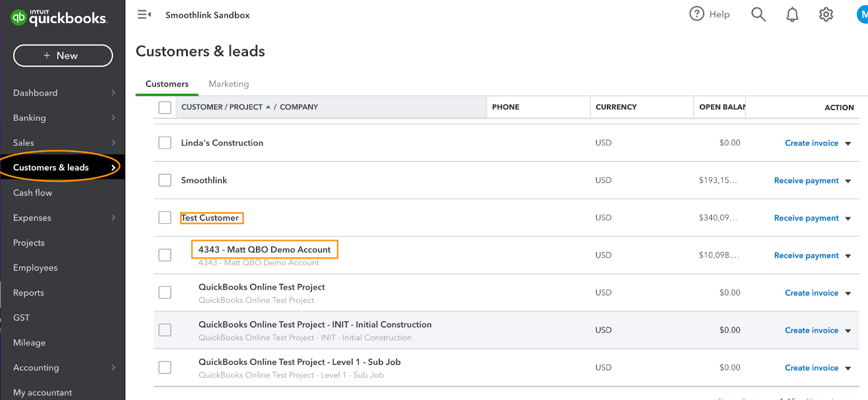The width and height of the screenshot is (868, 400).
Task: Click Receive payment for Smoothlink
Action: click(806, 180)
